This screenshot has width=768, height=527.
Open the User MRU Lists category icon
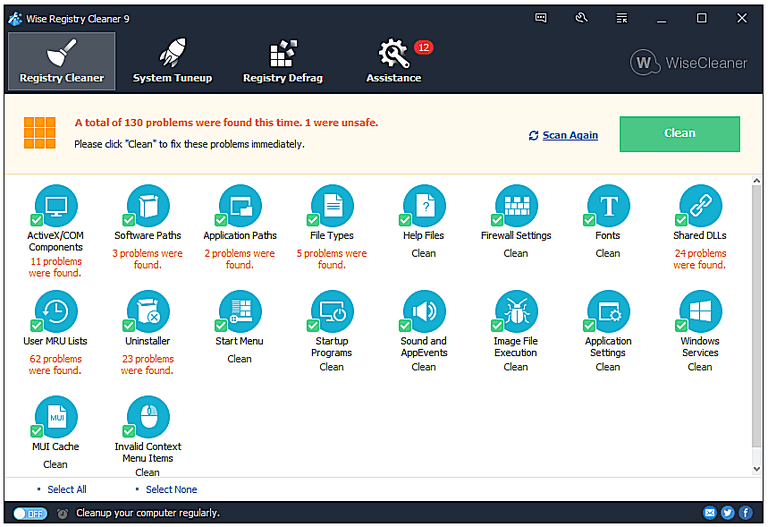(56, 311)
